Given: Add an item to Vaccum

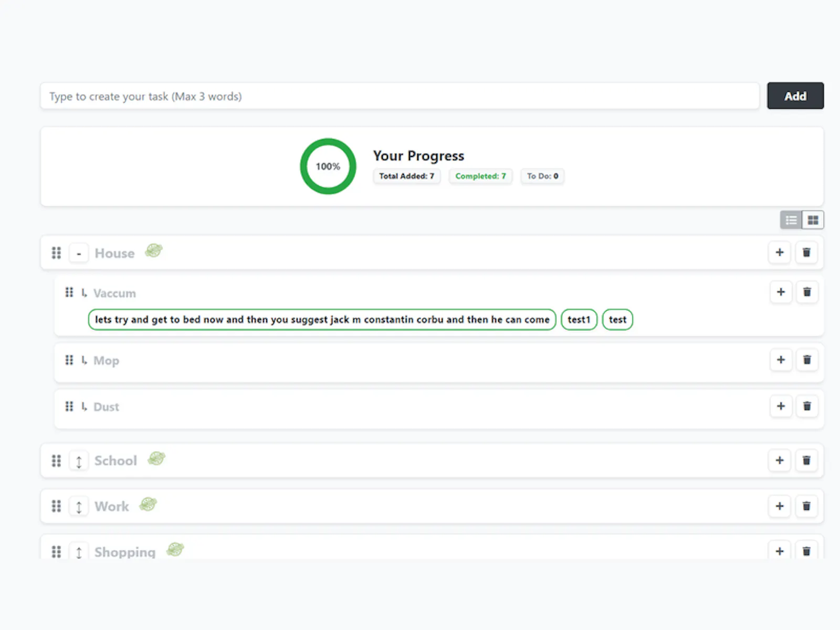Looking at the screenshot, I should point(781,292).
